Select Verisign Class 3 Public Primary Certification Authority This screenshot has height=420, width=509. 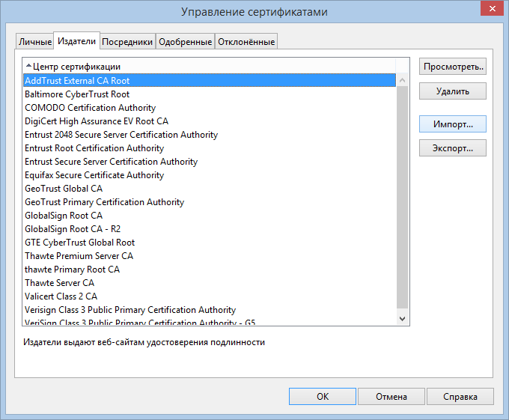pos(210,310)
